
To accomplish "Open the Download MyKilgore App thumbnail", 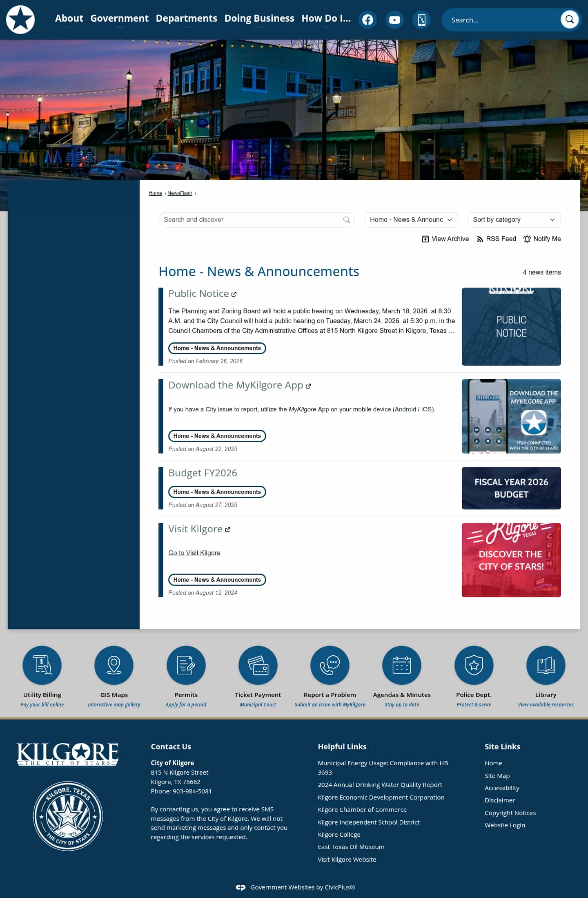I will coord(511,416).
